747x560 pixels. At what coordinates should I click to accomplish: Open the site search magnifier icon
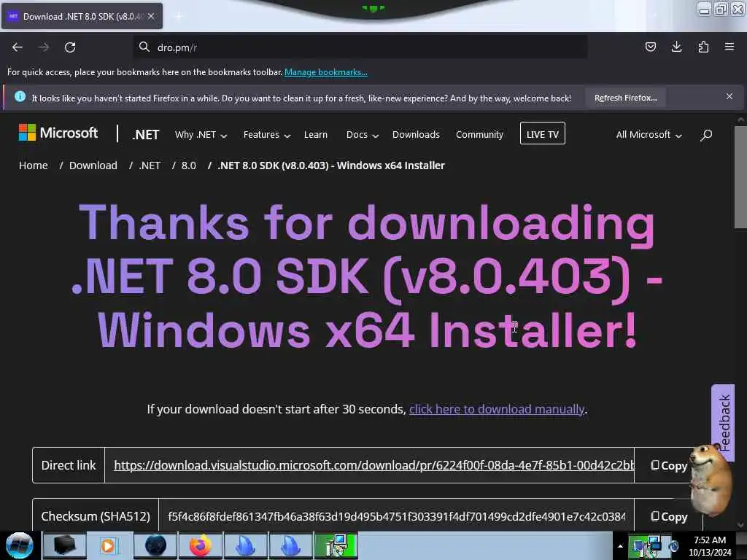point(706,135)
